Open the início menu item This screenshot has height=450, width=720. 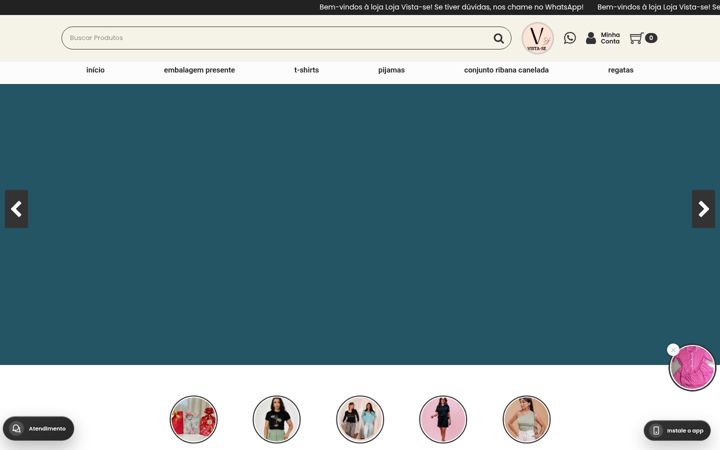96,70
